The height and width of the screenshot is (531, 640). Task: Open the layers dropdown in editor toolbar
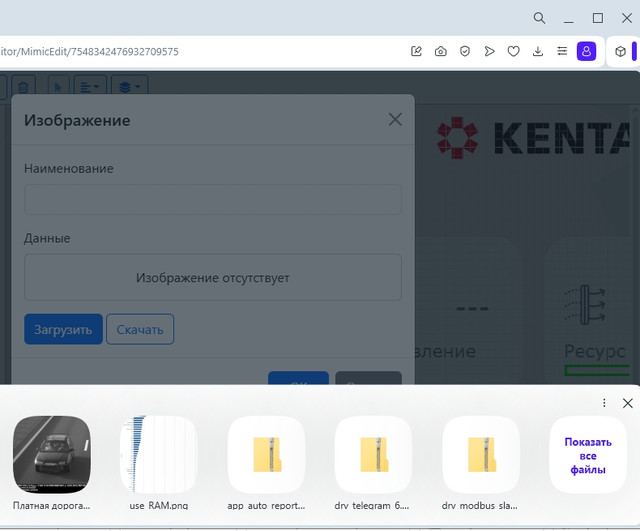[129, 87]
